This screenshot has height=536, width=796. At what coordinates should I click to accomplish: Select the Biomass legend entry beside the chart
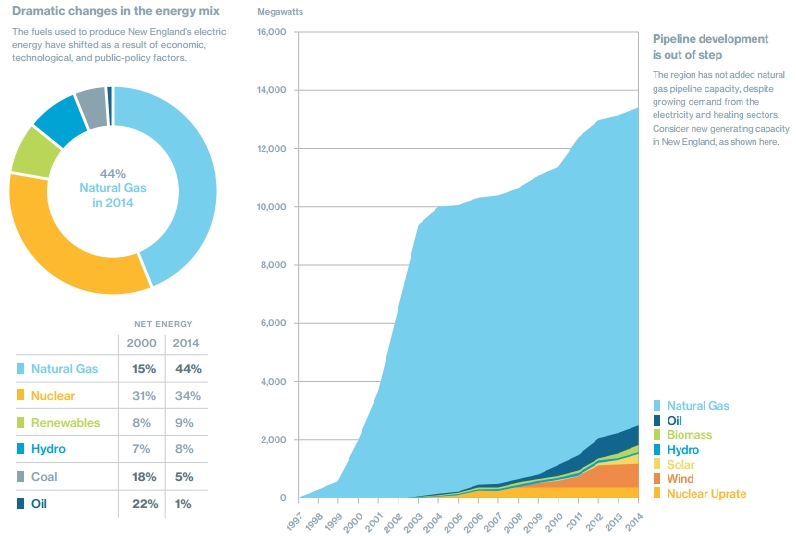tap(683, 435)
